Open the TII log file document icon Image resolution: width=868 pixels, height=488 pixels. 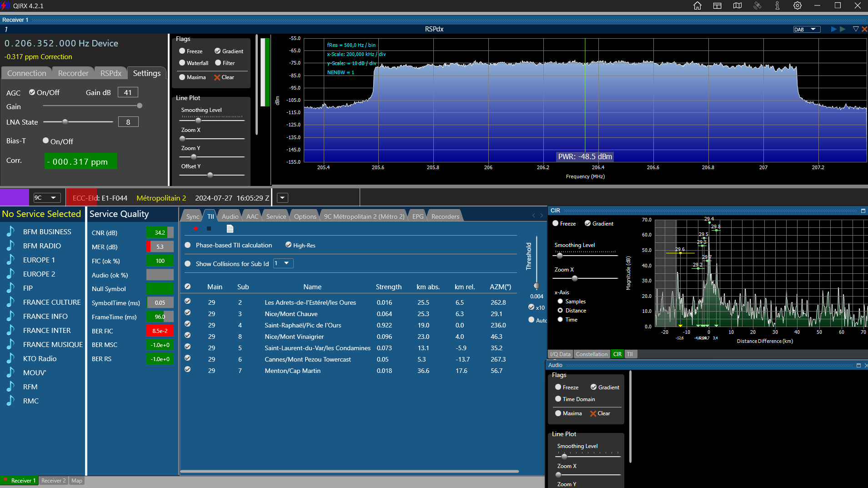[x=230, y=228]
